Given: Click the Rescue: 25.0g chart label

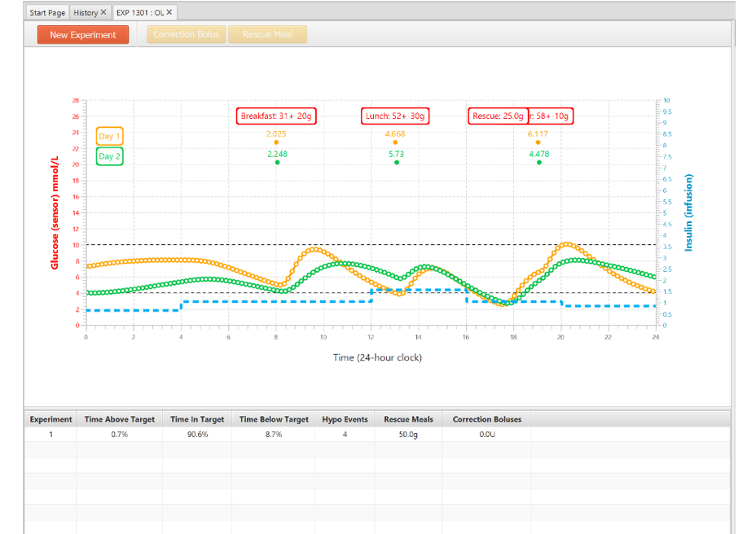Looking at the screenshot, I should coord(498,116).
